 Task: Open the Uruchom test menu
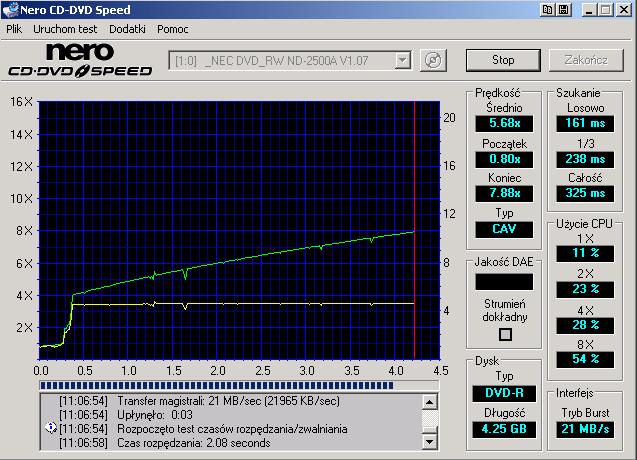(x=65, y=29)
